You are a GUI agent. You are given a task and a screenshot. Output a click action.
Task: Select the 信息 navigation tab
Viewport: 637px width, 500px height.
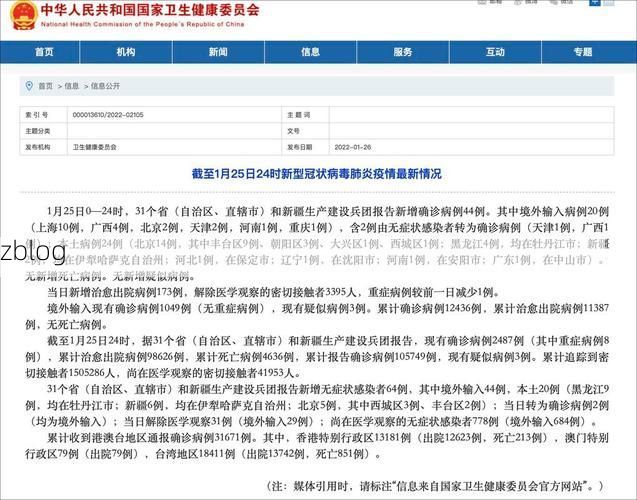pyautogui.click(x=310, y=51)
